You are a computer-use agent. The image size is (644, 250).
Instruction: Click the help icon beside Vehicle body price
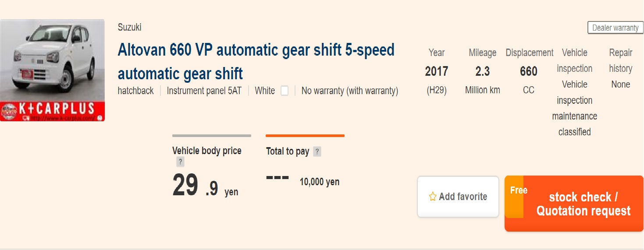pos(180,162)
